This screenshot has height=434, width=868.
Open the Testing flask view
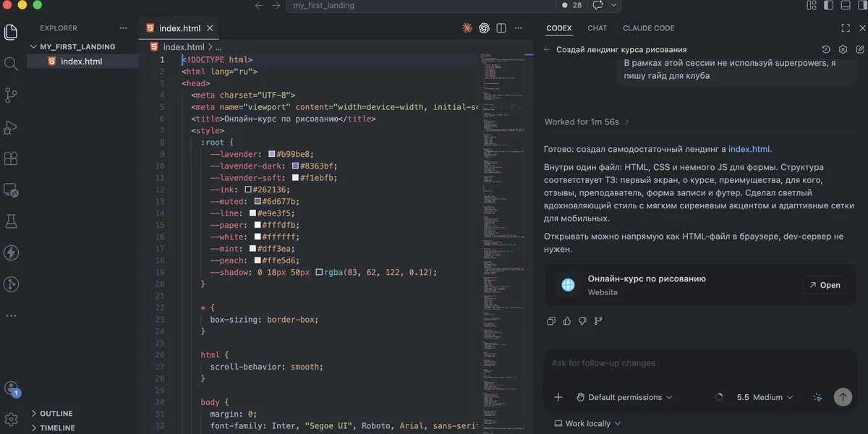click(11, 221)
